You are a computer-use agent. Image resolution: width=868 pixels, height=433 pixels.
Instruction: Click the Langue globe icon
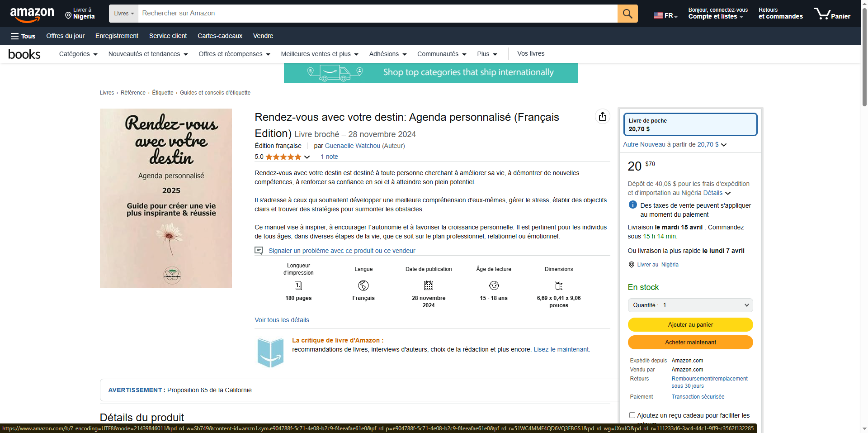click(x=363, y=285)
